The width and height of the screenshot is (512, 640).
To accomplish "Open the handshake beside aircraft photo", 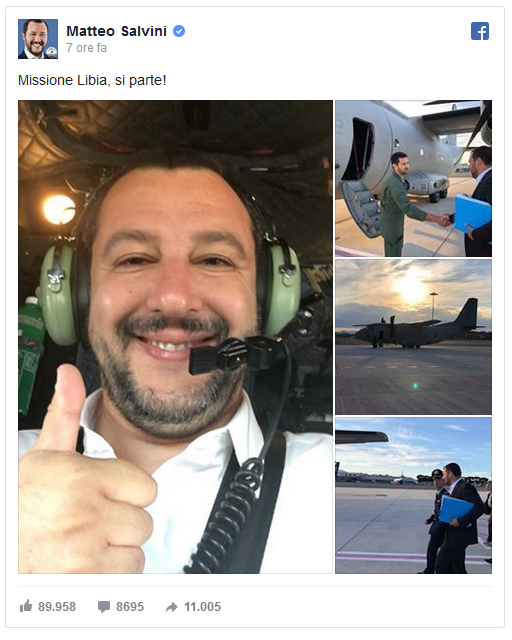I will [x=413, y=178].
